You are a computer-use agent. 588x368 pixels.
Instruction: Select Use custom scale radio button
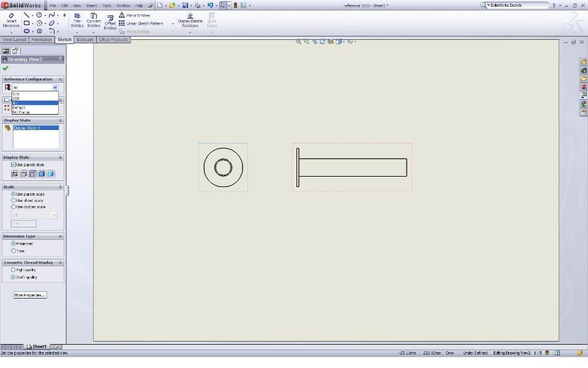13,207
